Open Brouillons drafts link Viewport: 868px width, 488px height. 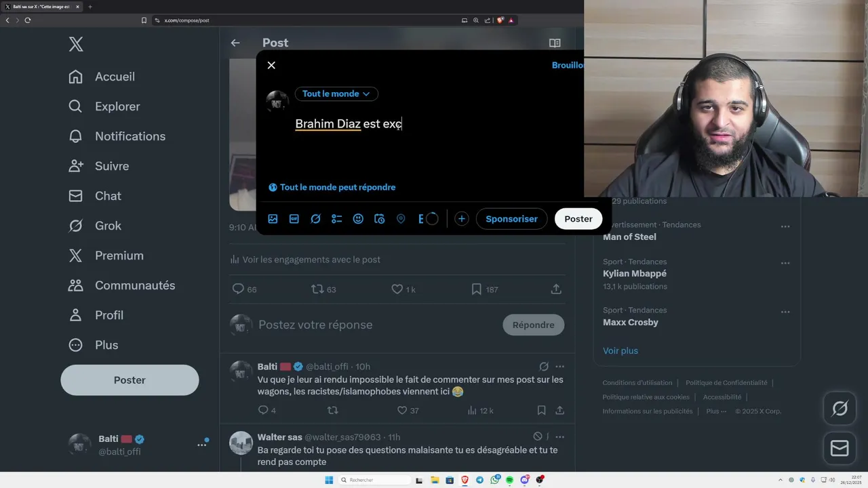pyautogui.click(x=568, y=65)
